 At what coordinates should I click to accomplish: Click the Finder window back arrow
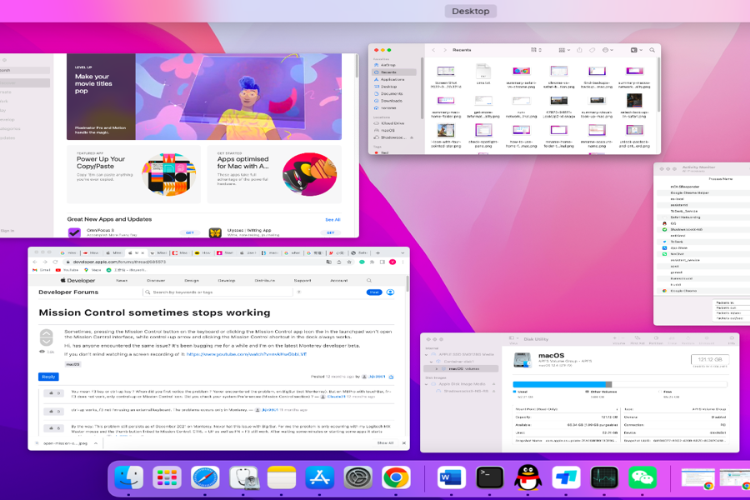(433, 50)
